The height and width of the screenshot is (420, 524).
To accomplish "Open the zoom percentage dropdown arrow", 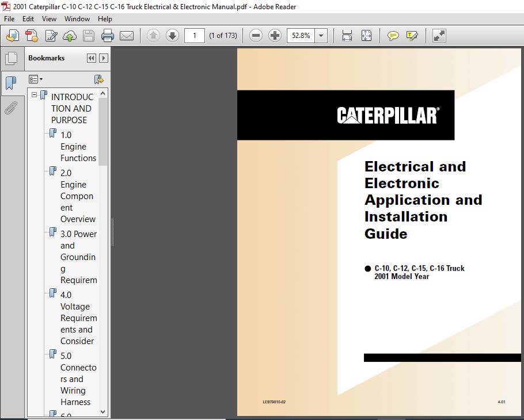I will coord(321,36).
